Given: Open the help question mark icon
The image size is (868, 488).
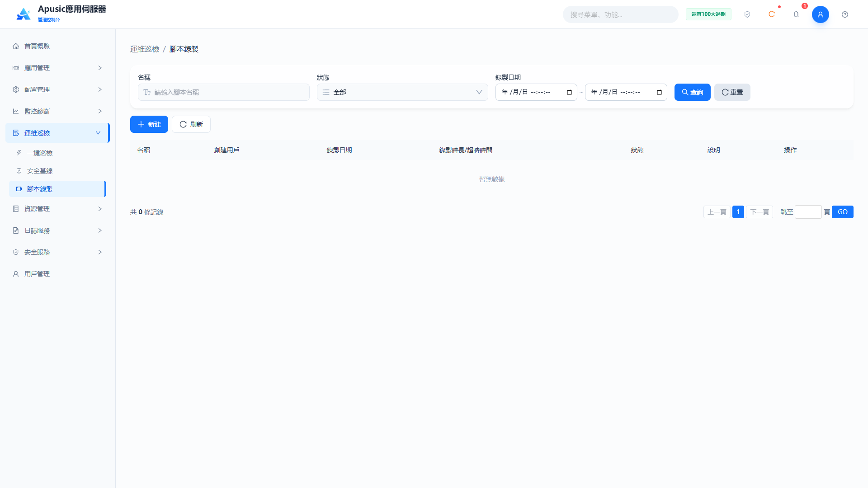Looking at the screenshot, I should tap(845, 14).
